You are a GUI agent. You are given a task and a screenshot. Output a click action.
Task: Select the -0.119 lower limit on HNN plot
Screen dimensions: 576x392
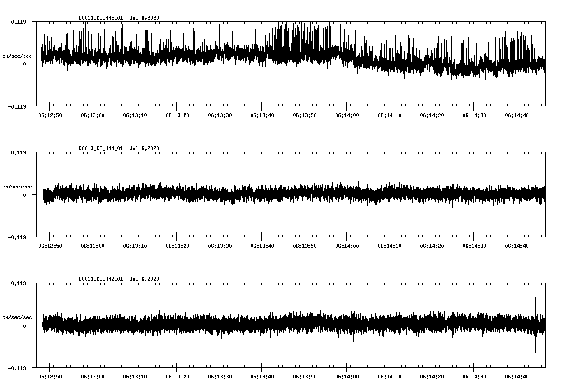pos(17,237)
